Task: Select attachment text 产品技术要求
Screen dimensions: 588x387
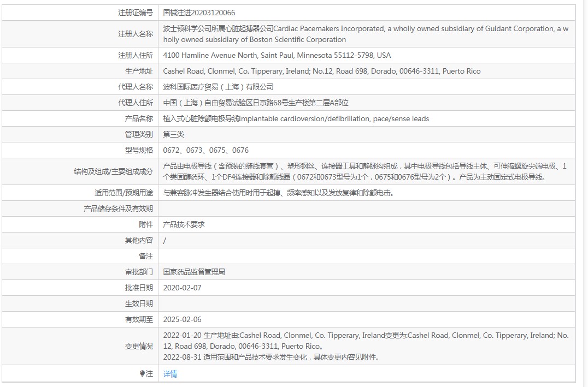Action: pyautogui.click(x=184, y=224)
